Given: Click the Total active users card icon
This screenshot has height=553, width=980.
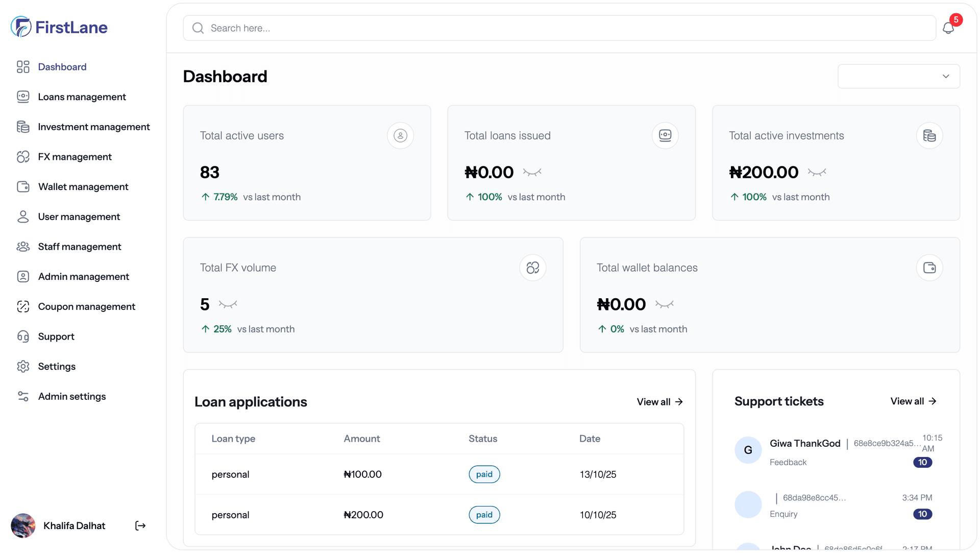Looking at the screenshot, I should click(400, 135).
